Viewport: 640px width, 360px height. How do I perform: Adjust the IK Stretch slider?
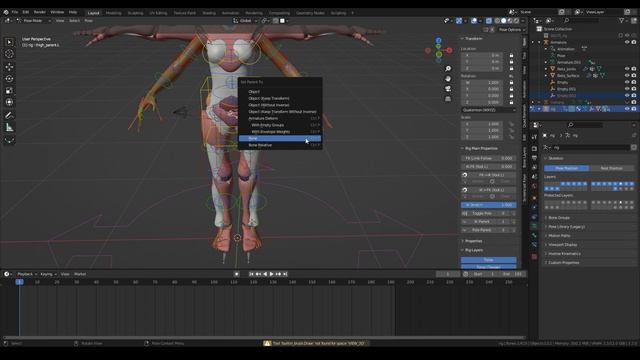click(489, 205)
